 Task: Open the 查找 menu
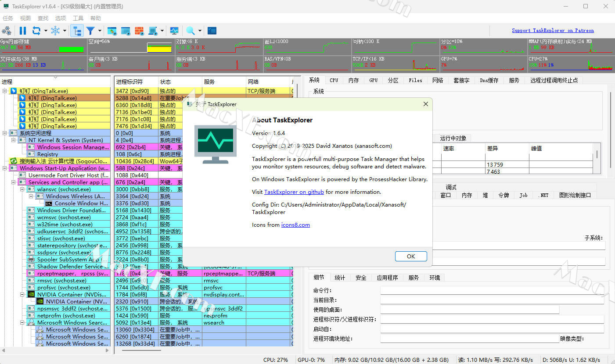coord(43,18)
